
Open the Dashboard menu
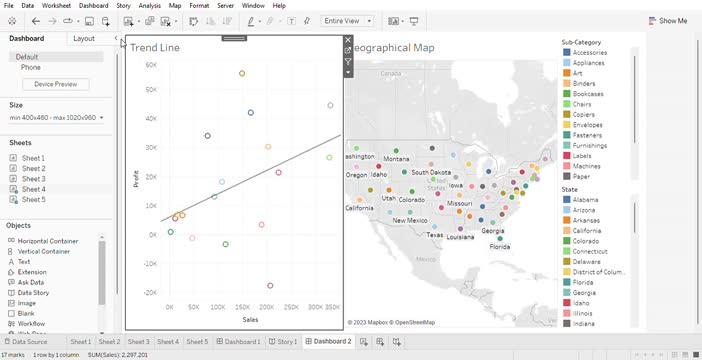pos(94,6)
